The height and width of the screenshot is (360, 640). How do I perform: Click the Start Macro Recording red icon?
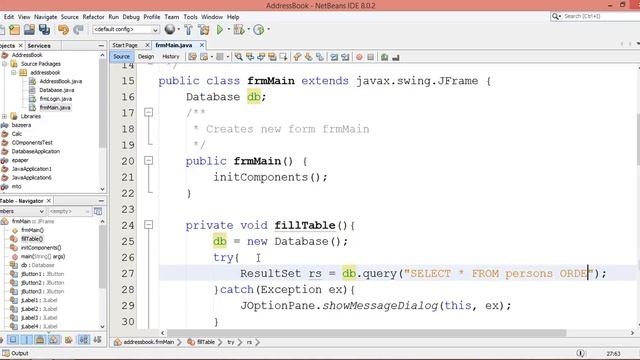point(359,57)
